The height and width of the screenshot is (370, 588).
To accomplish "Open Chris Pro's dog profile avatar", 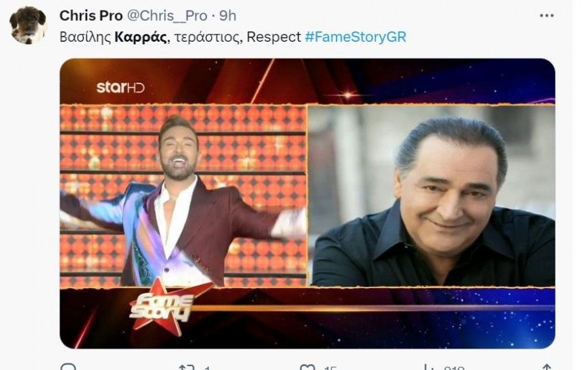I will pyautogui.click(x=27, y=25).
